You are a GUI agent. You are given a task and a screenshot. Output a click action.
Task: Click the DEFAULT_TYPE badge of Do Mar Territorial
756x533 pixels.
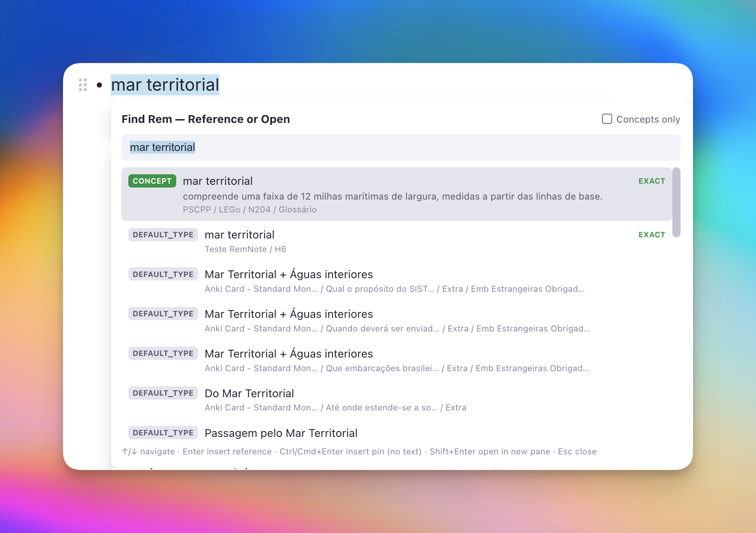(163, 393)
